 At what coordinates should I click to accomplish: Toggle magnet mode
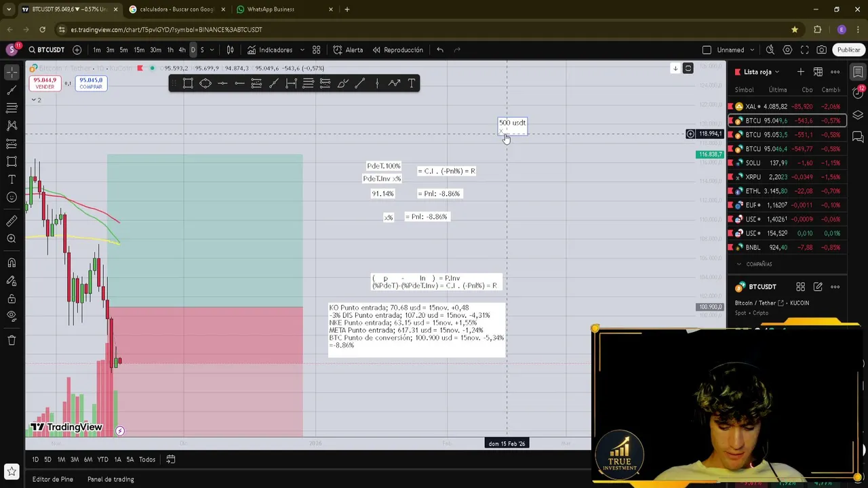12,263
